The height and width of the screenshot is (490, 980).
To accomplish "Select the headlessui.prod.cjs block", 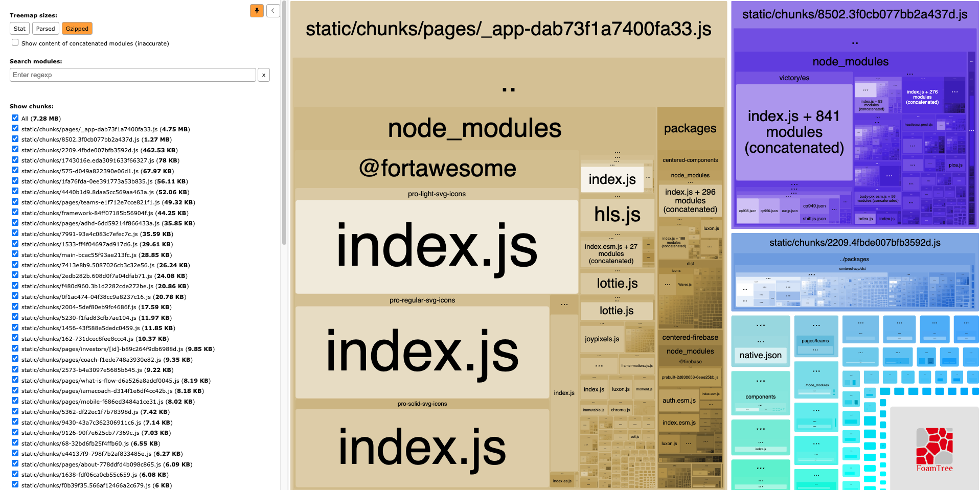I will (918, 125).
